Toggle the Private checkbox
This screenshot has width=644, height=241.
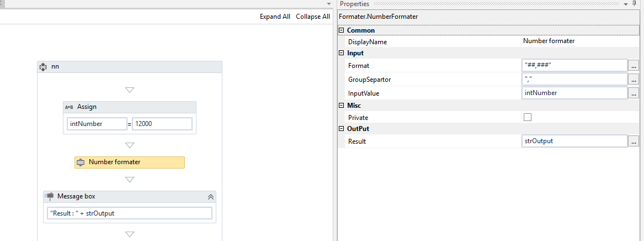[x=528, y=117]
